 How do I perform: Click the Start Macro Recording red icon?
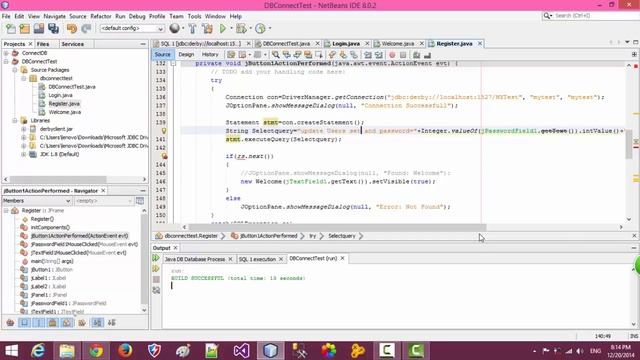tap(392, 55)
